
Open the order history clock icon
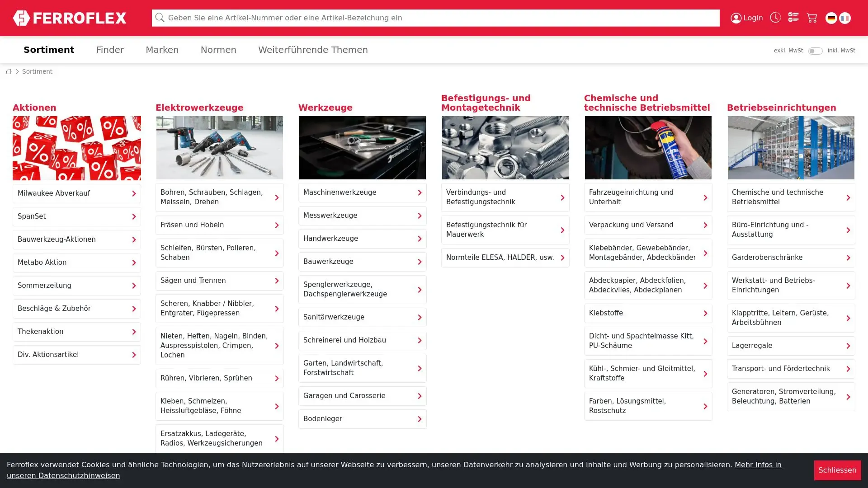pyautogui.click(x=775, y=18)
